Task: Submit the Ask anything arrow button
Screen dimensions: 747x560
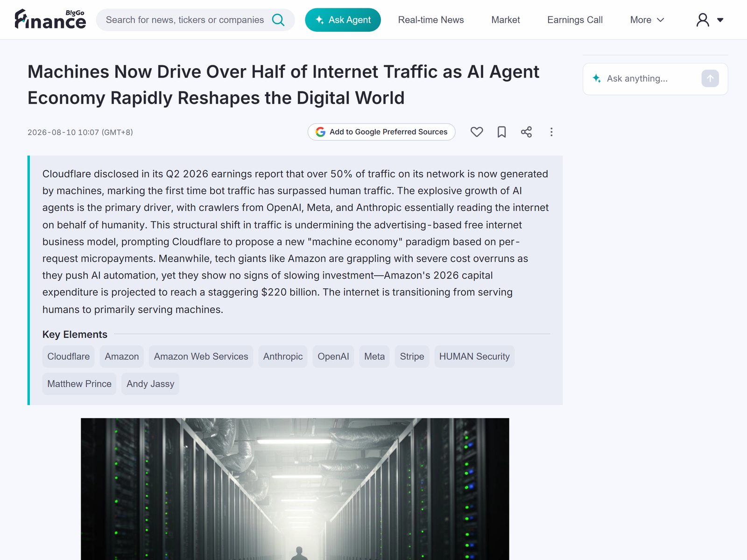Action: coord(710,78)
